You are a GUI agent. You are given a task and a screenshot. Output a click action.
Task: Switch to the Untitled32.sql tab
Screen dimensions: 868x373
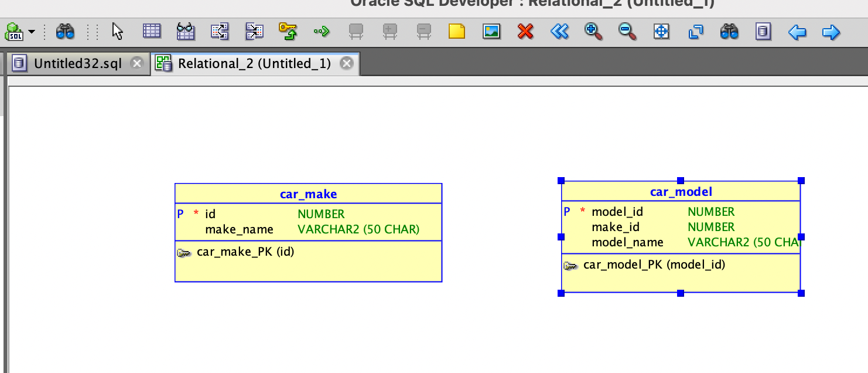[x=77, y=63]
